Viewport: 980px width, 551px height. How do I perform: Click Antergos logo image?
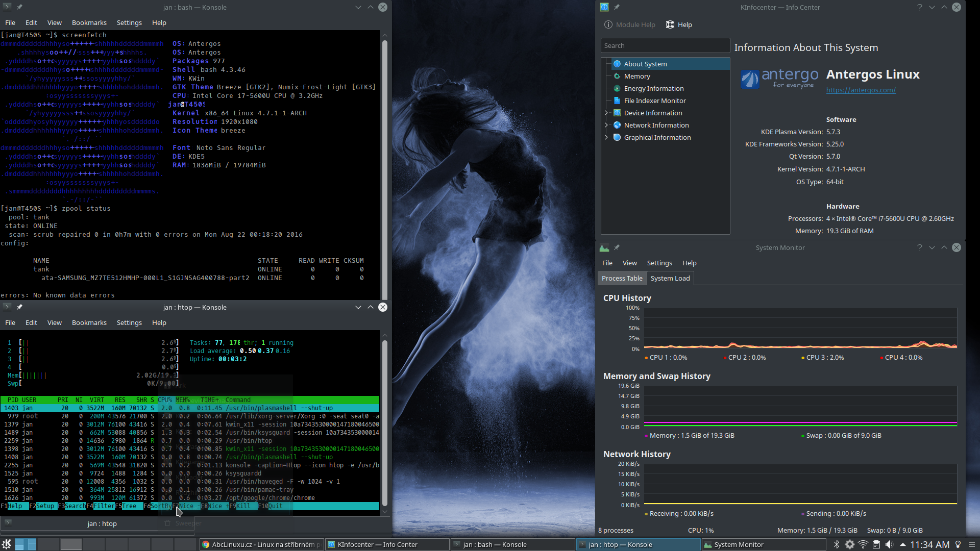tap(779, 79)
